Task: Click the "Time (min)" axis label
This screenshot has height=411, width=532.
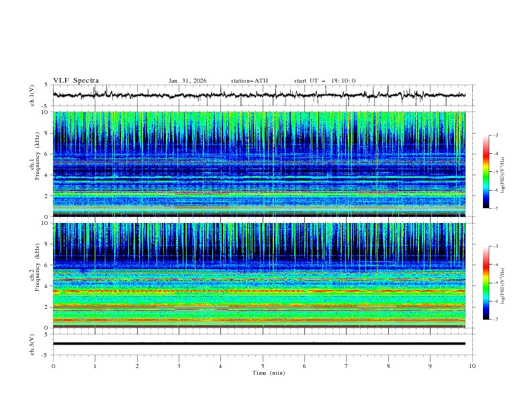Action: point(269,373)
